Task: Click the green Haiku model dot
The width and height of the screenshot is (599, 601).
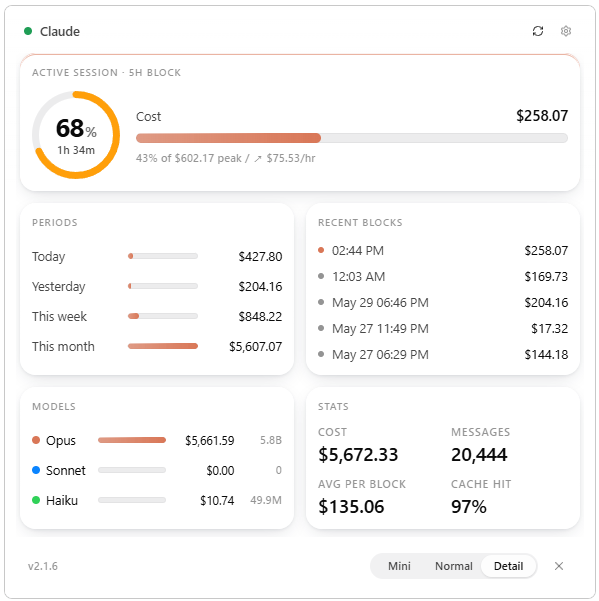Action: pyautogui.click(x=36, y=500)
